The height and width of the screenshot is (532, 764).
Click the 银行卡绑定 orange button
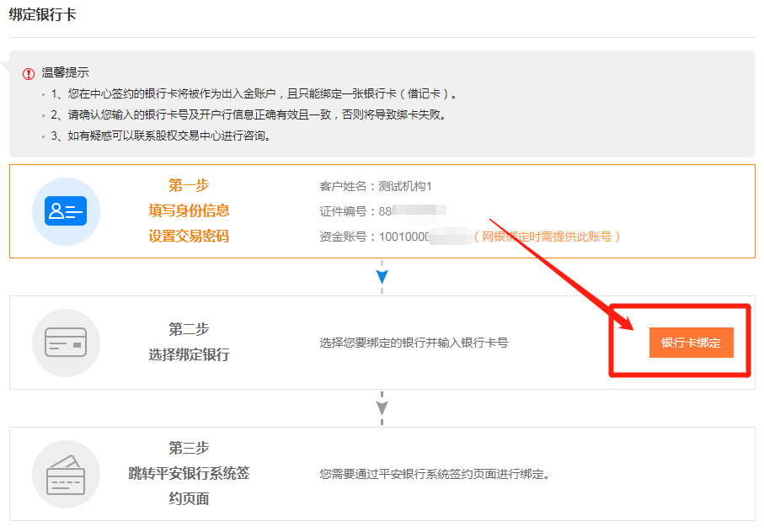click(691, 343)
